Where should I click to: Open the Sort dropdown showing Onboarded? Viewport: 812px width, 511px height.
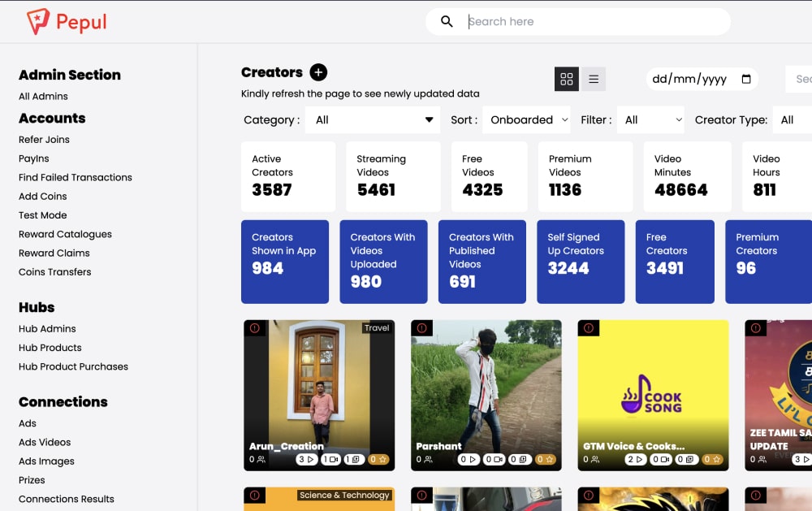point(526,120)
